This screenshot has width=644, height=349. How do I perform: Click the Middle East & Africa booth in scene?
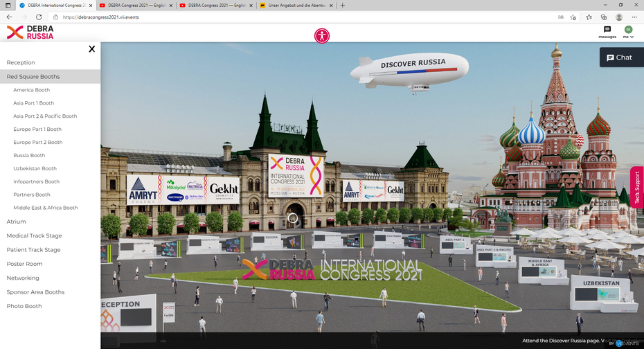[543, 271]
